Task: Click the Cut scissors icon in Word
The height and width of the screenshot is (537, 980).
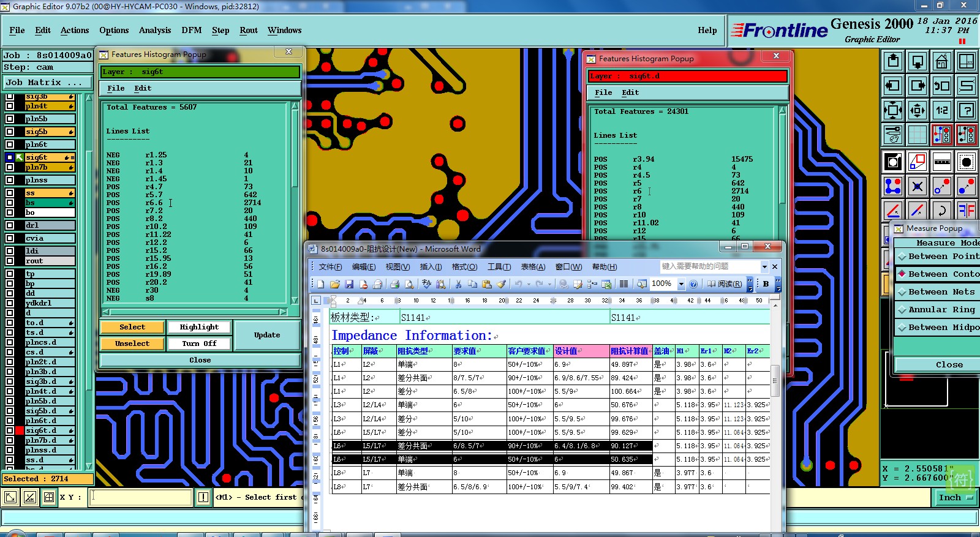Action: pos(458,284)
